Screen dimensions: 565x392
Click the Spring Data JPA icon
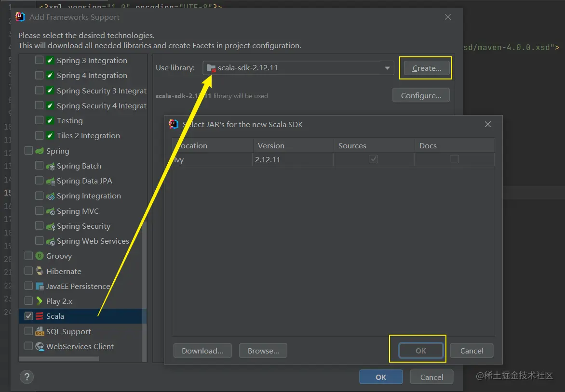click(x=51, y=181)
